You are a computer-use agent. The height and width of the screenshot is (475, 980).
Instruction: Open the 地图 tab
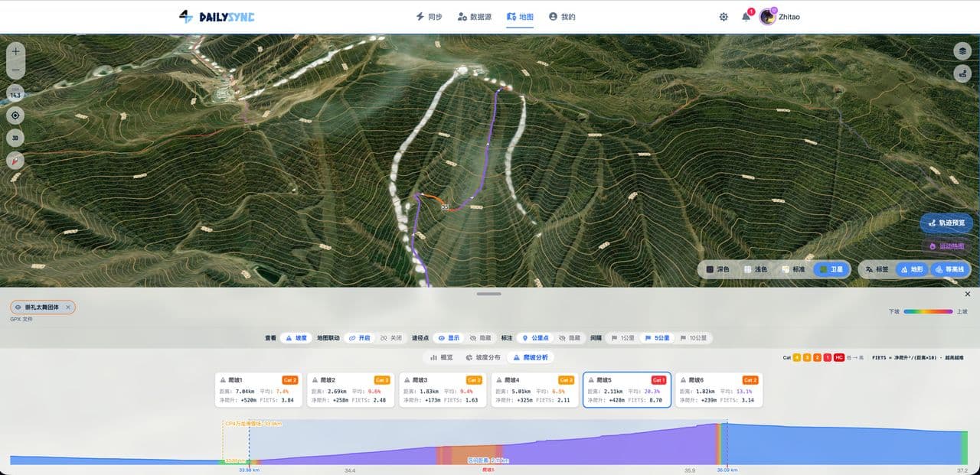click(520, 17)
